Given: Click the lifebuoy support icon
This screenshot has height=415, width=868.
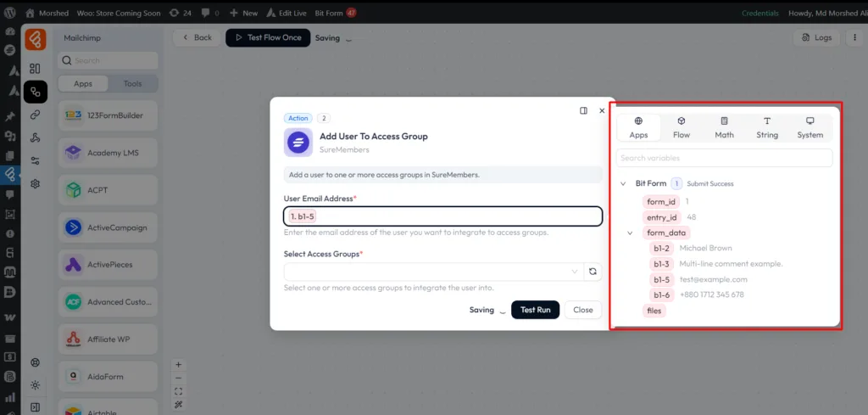Looking at the screenshot, I should (x=35, y=362).
